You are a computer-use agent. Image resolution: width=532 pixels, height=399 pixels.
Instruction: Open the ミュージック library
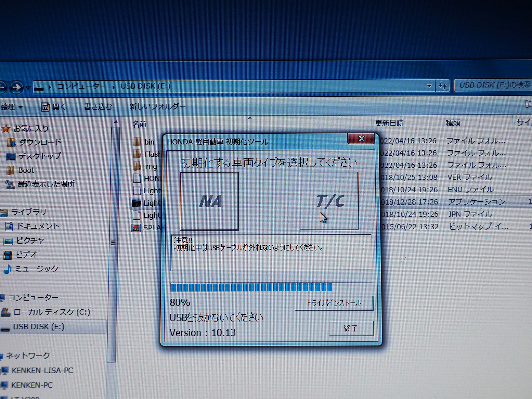(37, 269)
